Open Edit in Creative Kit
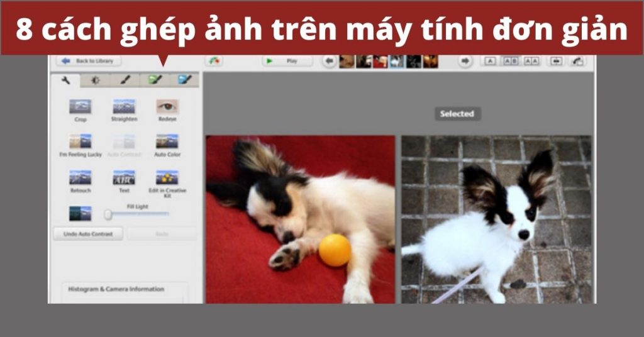Screen dimensions: 644x337 pos(167,184)
